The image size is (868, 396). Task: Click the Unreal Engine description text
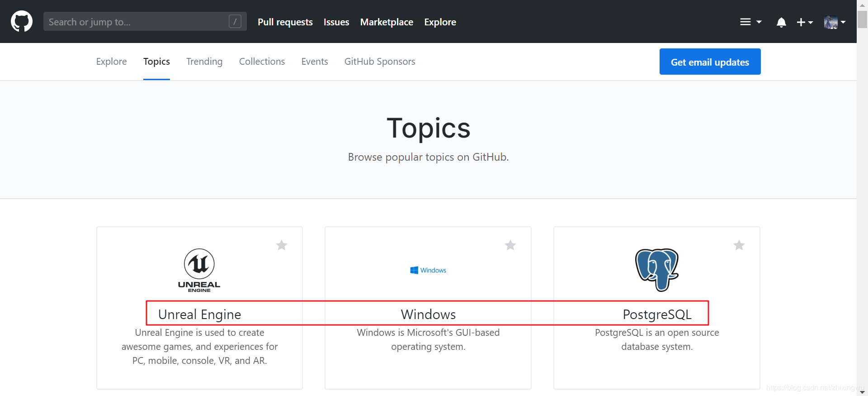pos(199,347)
